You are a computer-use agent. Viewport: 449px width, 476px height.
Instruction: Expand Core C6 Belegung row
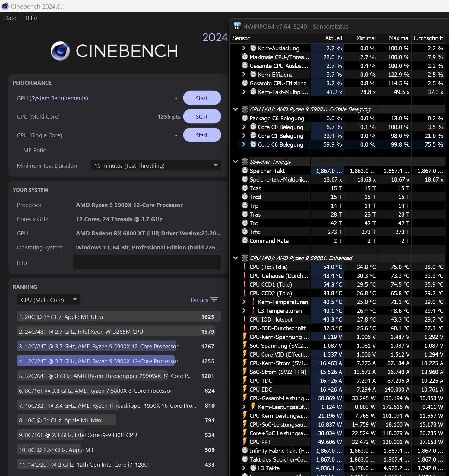pyautogui.click(x=244, y=144)
